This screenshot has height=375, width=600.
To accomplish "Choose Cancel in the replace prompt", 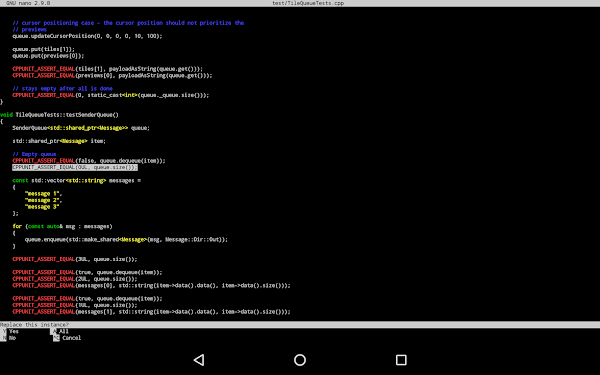I will [x=67, y=338].
